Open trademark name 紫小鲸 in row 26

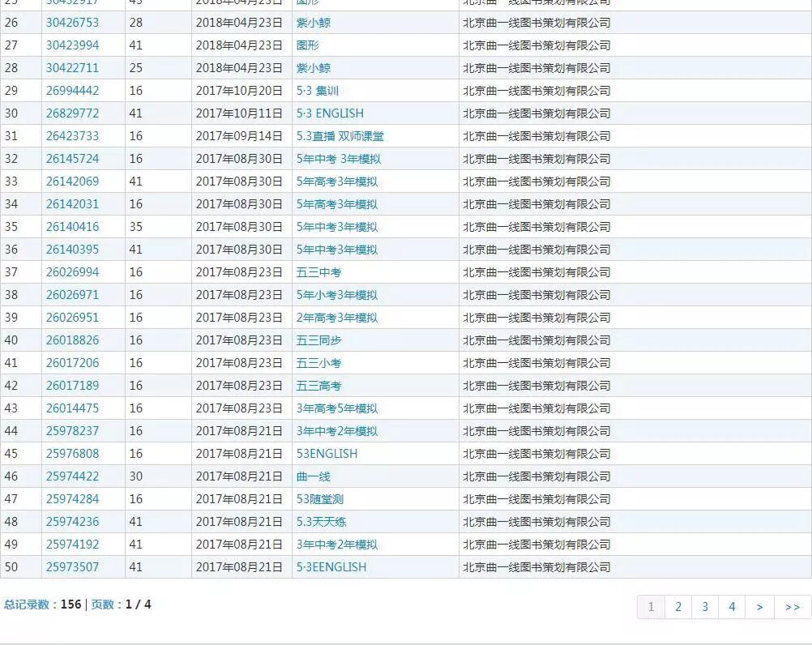(314, 23)
